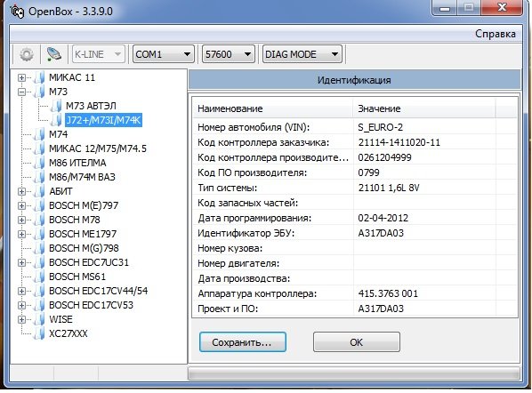Click the BOSCH MS61 folder icon
Viewport: 532px width, 393px height.
click(40, 277)
